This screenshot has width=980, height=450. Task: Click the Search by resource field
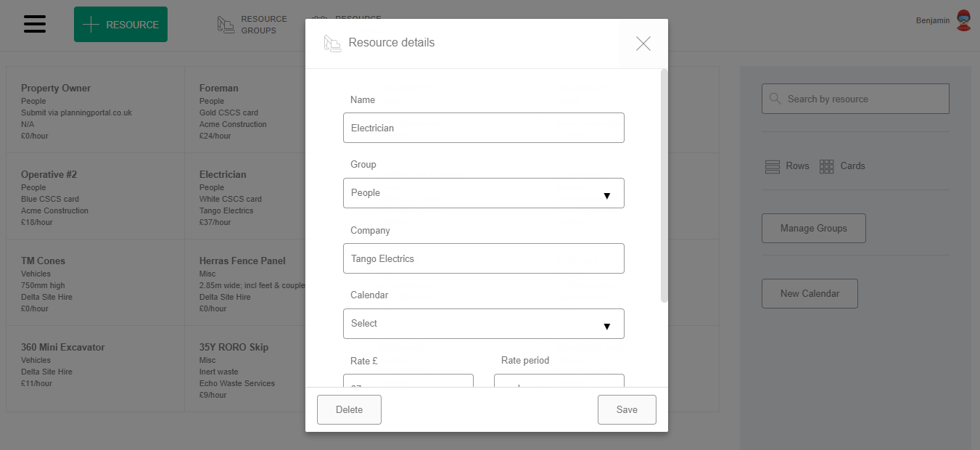[855, 99]
